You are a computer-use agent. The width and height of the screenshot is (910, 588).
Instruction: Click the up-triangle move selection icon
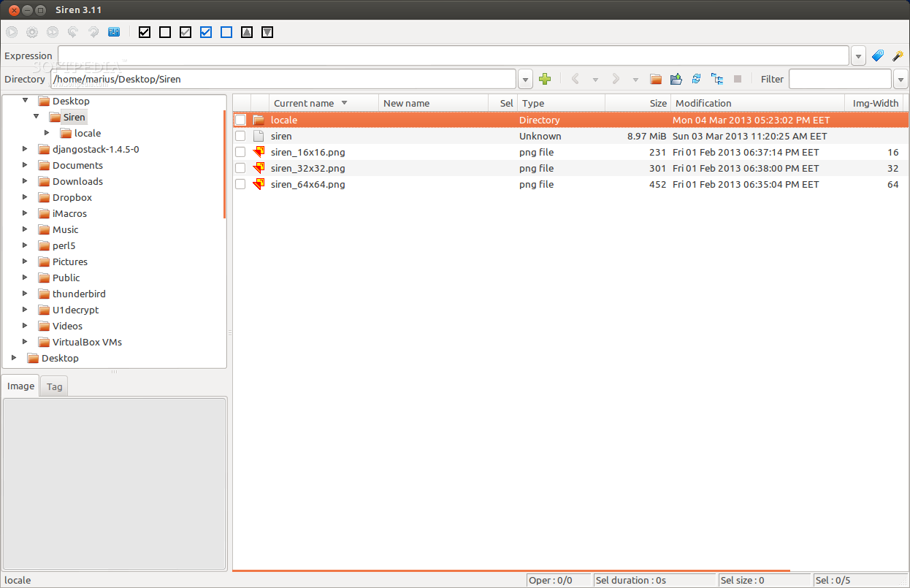(247, 32)
